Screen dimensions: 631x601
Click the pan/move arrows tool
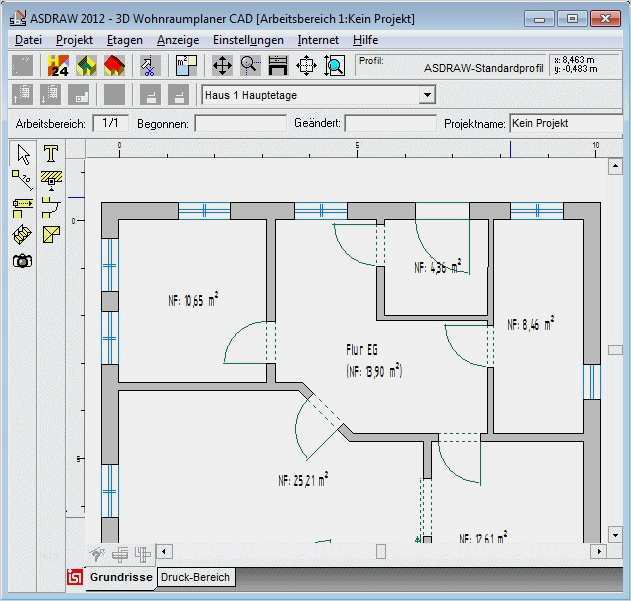click(x=222, y=66)
